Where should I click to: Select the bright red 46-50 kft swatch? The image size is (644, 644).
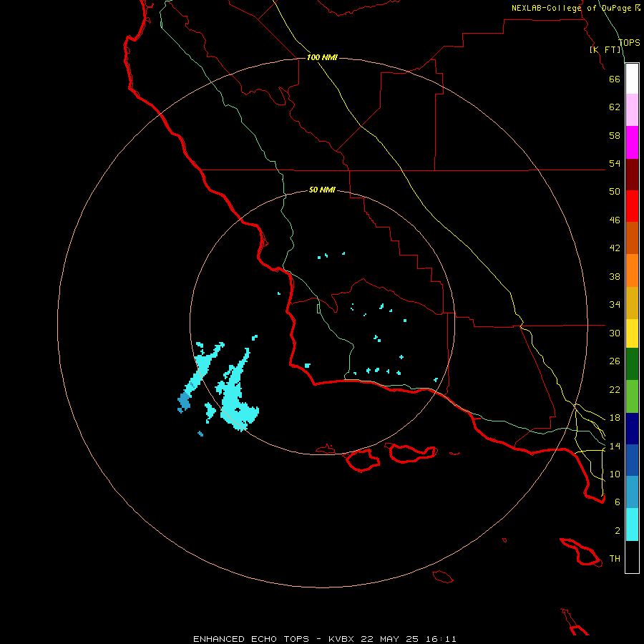pyautogui.click(x=632, y=206)
